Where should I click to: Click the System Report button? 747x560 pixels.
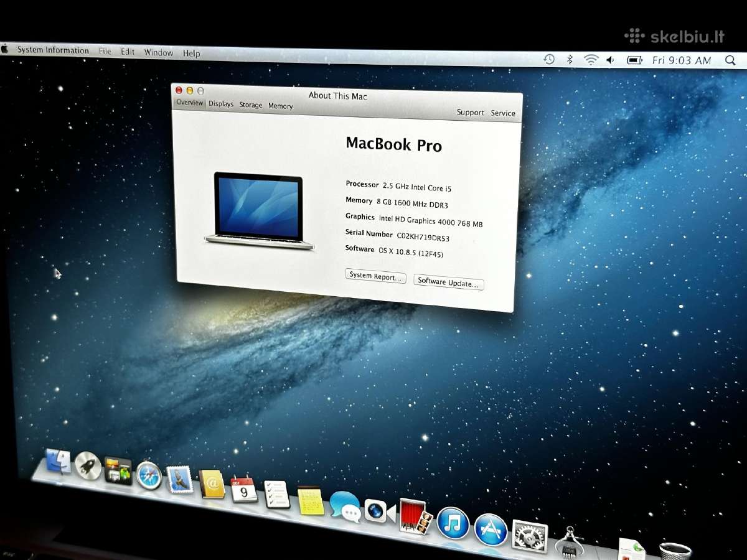coord(376,276)
